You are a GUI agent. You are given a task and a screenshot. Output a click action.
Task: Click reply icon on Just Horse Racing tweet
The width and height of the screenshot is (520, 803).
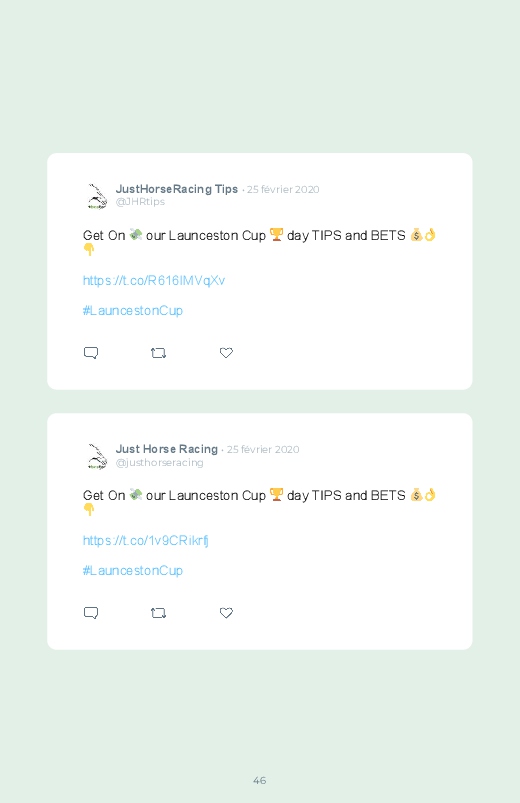[x=91, y=613]
